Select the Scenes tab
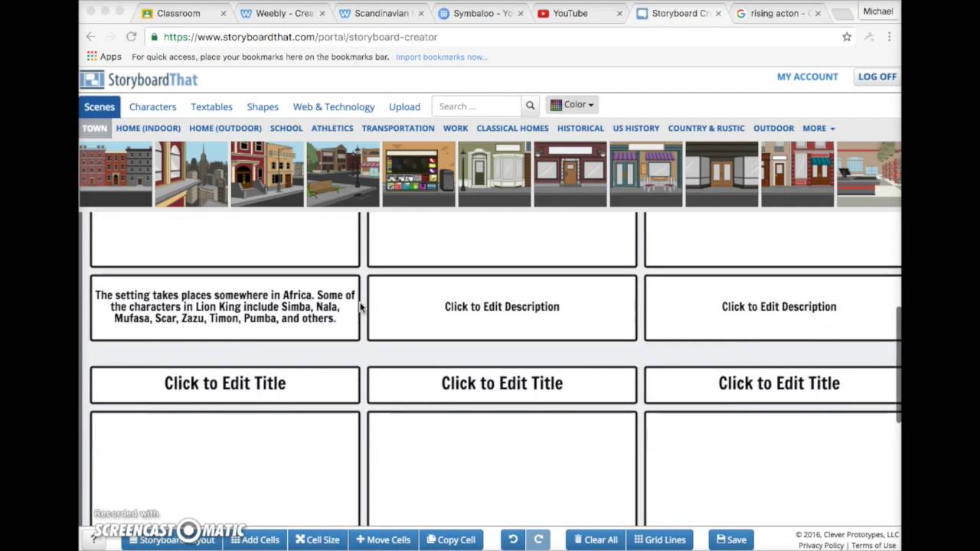 (x=100, y=106)
